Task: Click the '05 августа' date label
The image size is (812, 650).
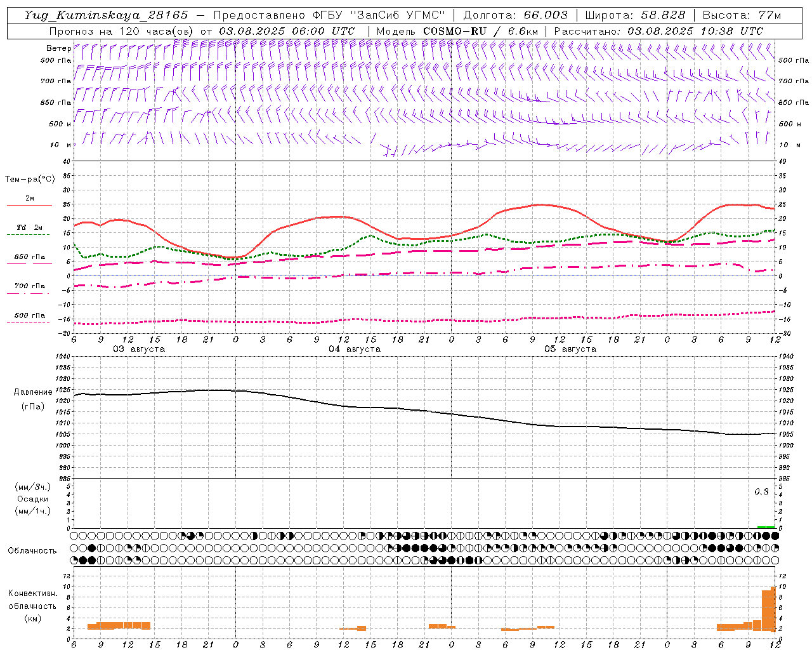Action: tap(570, 349)
